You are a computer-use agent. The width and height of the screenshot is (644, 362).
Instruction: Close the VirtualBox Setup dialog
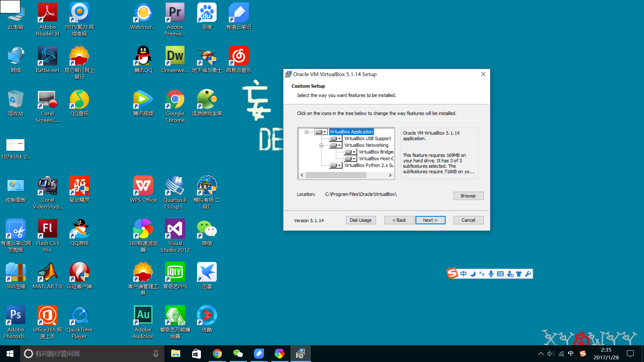[x=483, y=74]
